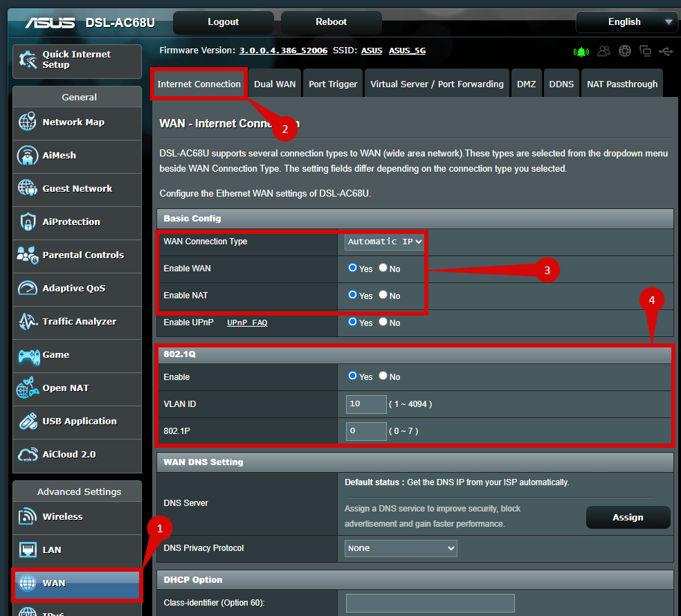This screenshot has width=681, height=616.
Task: Click the Assign DNS server button
Action: coord(628,518)
